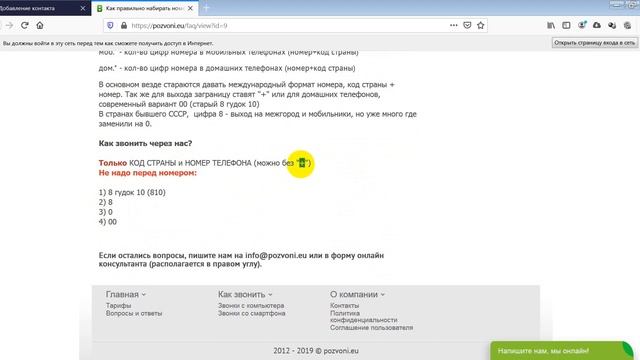This screenshot has width=640, height=360.
Task: Expand the 'Как звонить' footer menu
Action: (x=245, y=294)
